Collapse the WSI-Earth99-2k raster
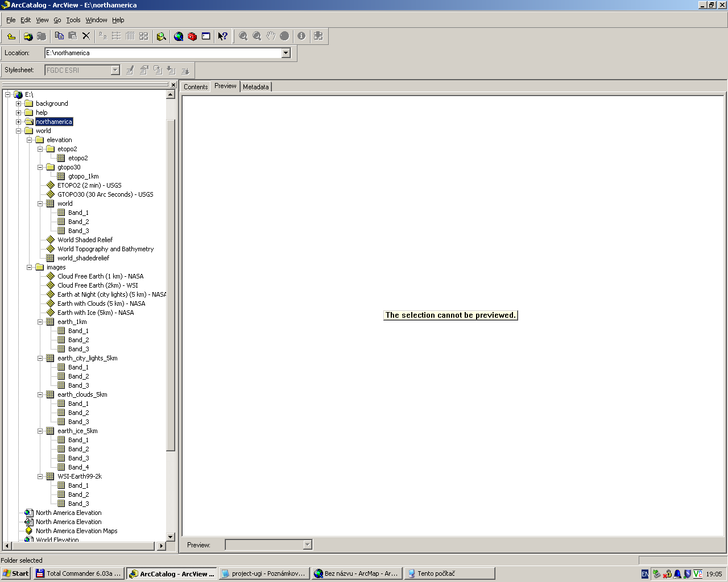The image size is (728, 582). click(x=40, y=476)
